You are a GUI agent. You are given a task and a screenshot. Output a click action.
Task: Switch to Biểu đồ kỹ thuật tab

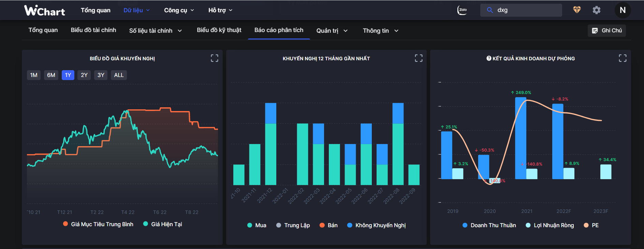coord(219,30)
